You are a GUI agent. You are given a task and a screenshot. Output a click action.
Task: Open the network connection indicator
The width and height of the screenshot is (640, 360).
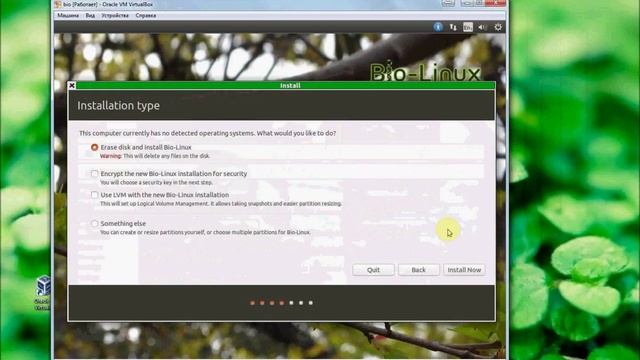453,27
